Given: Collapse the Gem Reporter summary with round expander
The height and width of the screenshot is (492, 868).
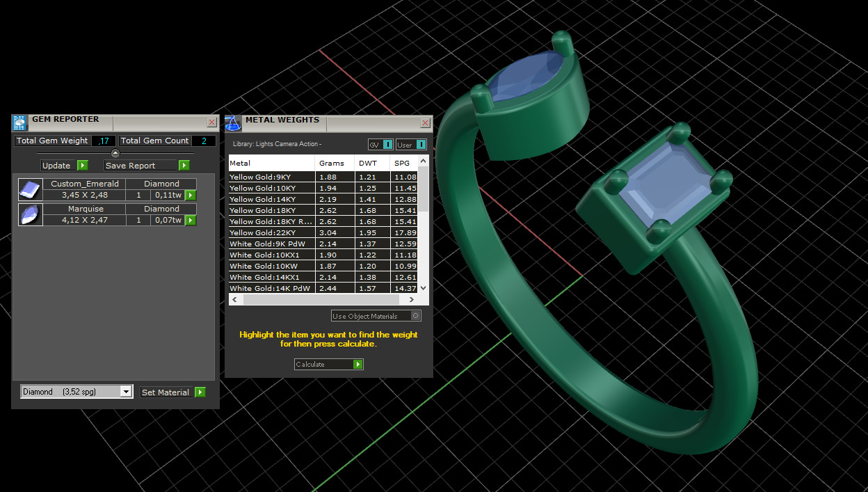Looking at the screenshot, I should (x=115, y=153).
